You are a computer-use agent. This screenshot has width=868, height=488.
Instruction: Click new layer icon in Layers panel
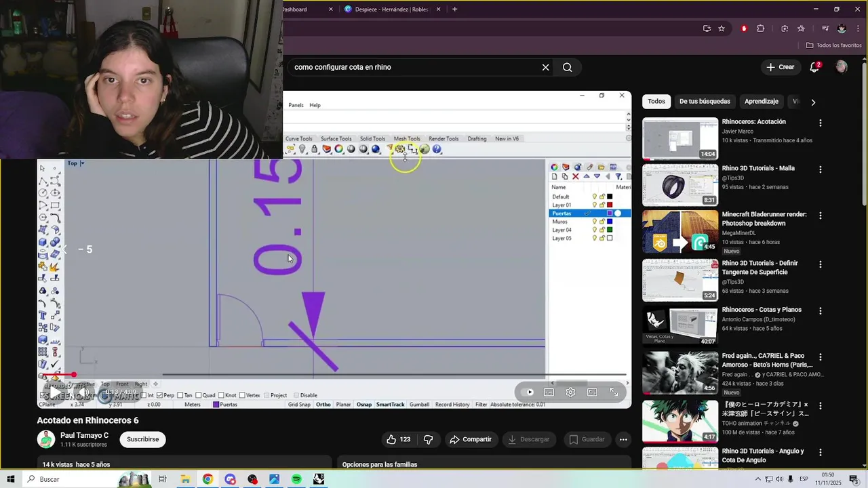(x=554, y=176)
